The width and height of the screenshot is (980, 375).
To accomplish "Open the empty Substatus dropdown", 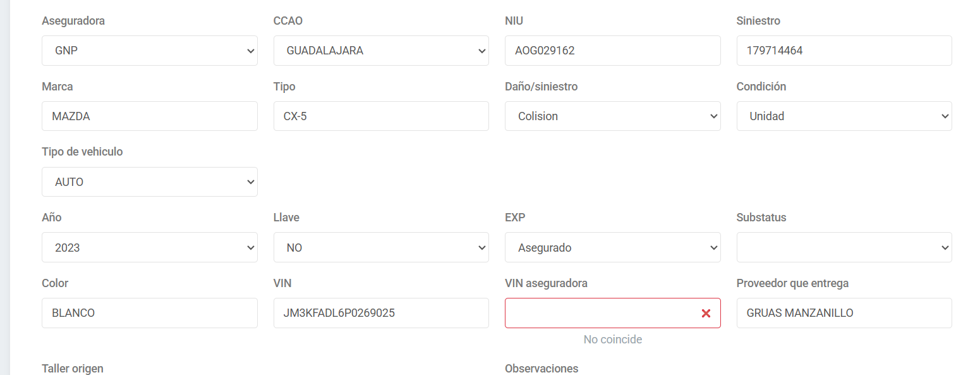I will pyautogui.click(x=844, y=247).
